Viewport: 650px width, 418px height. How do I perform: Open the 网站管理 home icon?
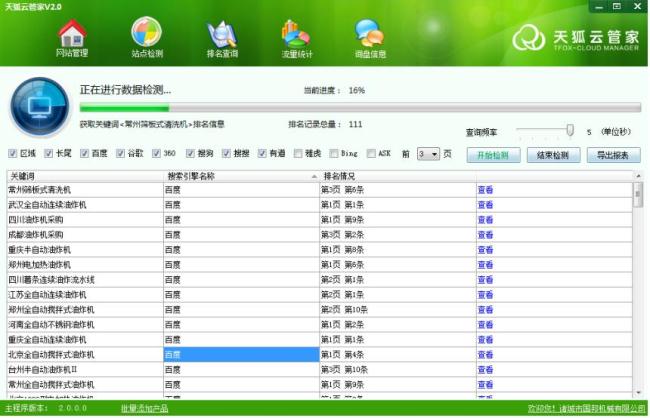(x=72, y=38)
